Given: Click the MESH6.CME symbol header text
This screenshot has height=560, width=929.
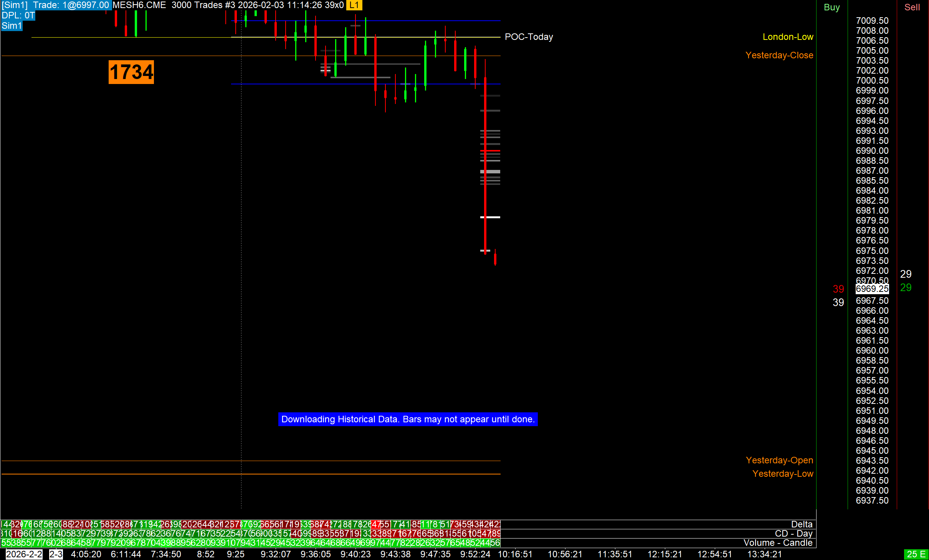Looking at the screenshot, I should (x=139, y=5).
